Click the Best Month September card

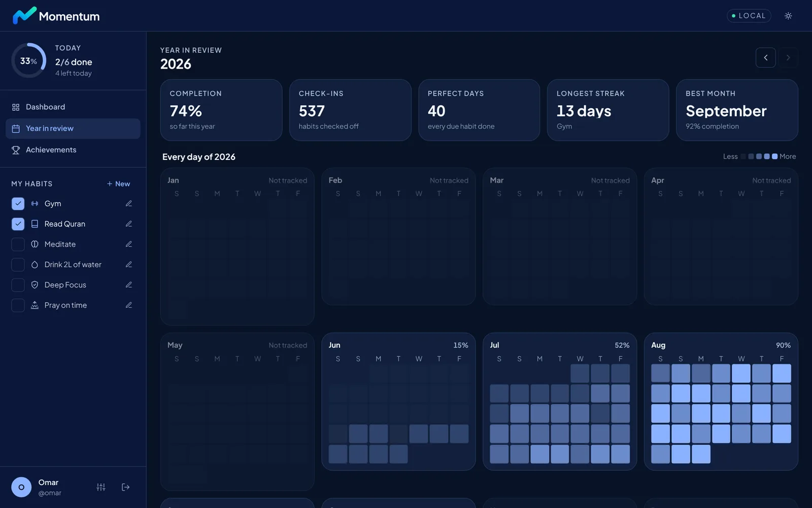point(737,110)
